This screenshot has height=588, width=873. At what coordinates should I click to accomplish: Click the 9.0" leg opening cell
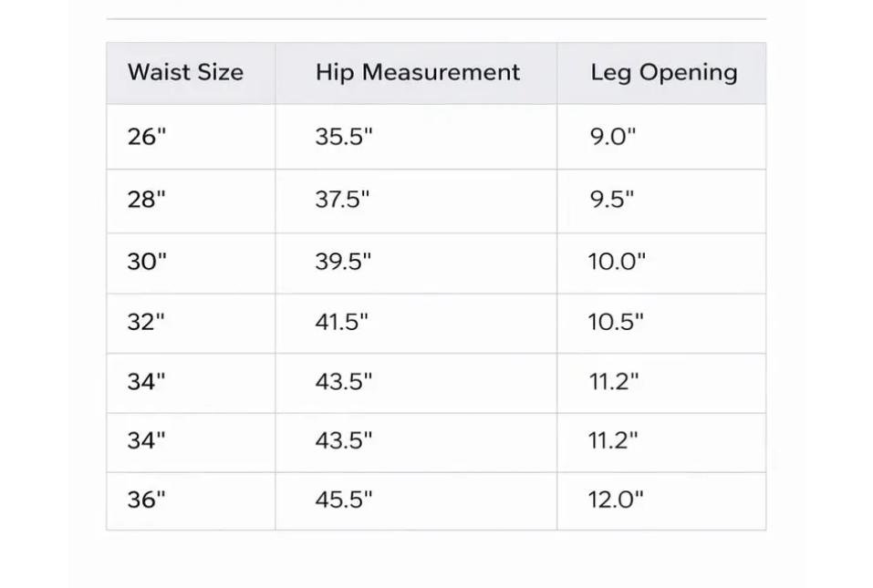(661, 137)
